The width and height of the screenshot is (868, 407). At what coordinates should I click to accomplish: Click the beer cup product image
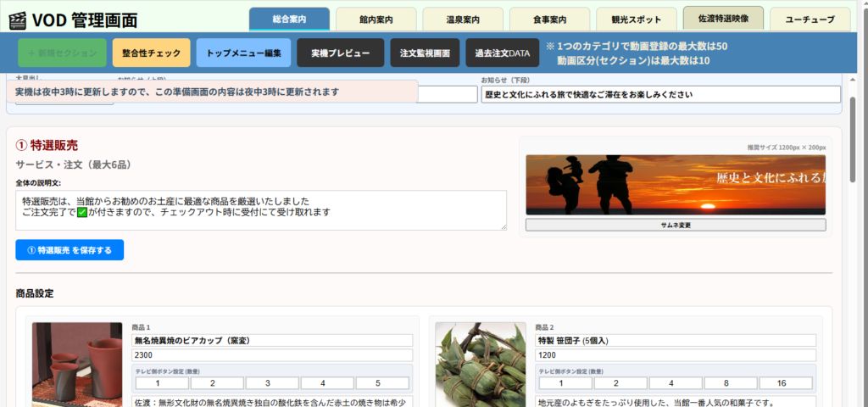coord(77,365)
